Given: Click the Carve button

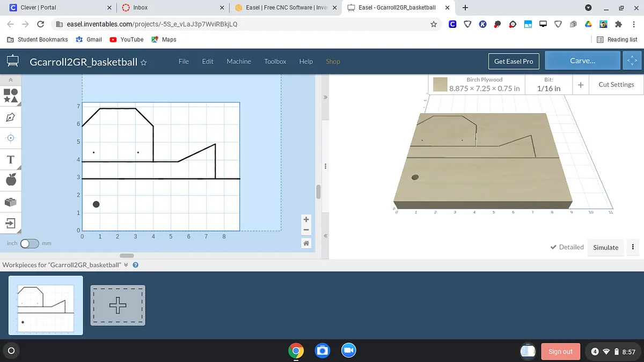Looking at the screenshot, I should (582, 61).
